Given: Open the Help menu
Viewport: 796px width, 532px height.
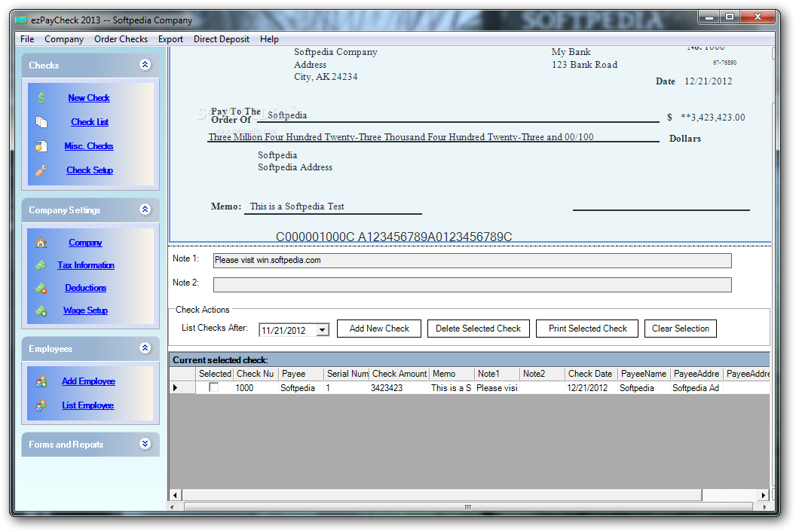Looking at the screenshot, I should point(269,39).
